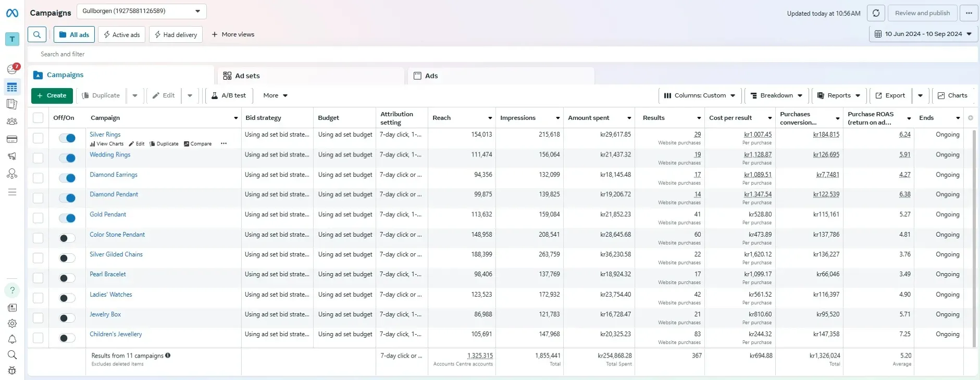Select the All ads view
The image size is (980, 380).
(74, 34)
